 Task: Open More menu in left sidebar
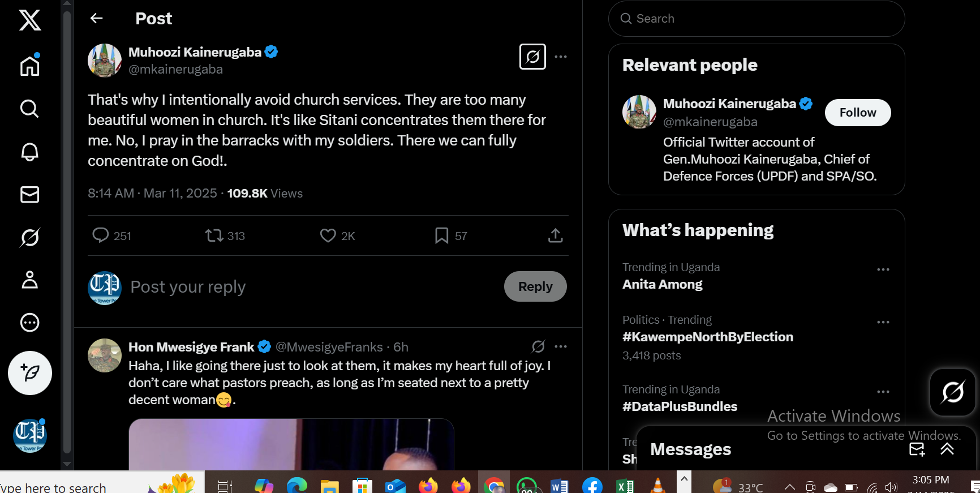30,323
